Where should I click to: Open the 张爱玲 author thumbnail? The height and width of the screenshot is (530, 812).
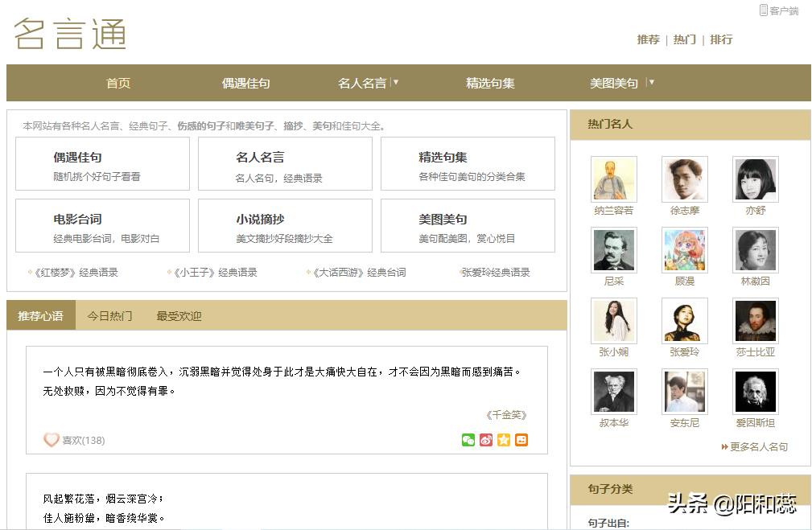[684, 320]
